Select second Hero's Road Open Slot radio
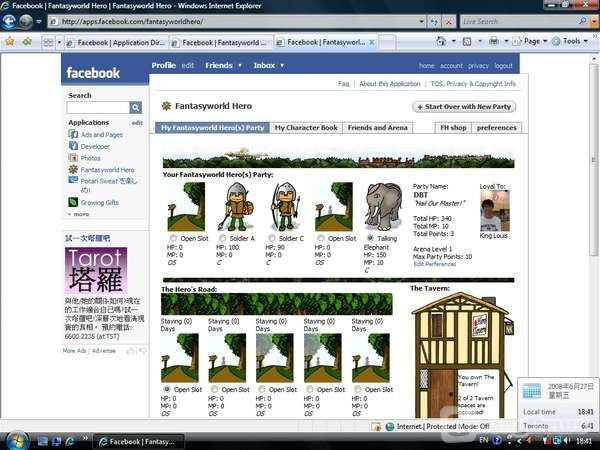This screenshot has width=600, height=450. pyautogui.click(x=214, y=389)
